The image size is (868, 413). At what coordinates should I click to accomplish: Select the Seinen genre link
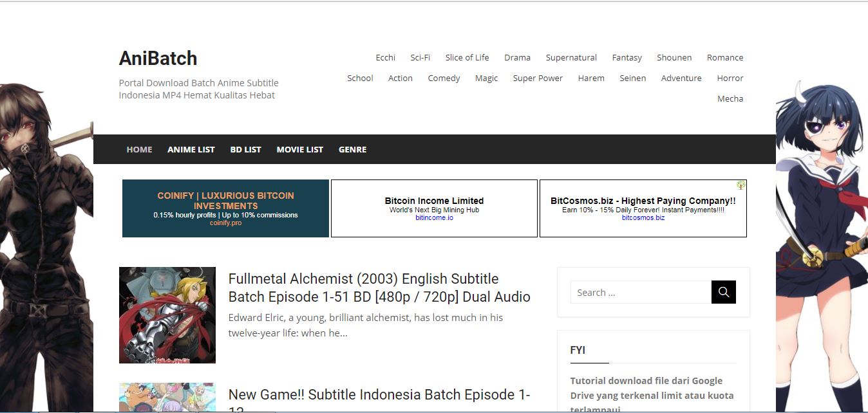click(633, 78)
